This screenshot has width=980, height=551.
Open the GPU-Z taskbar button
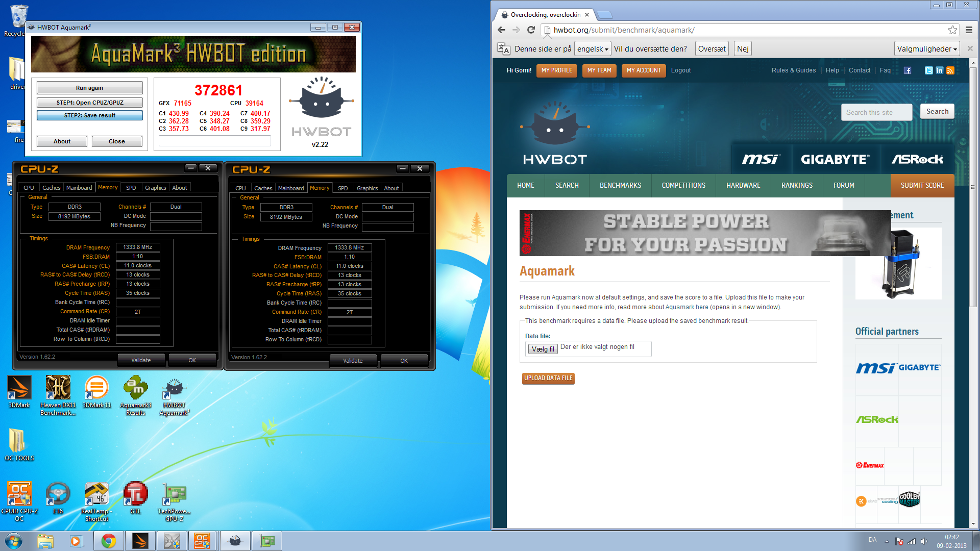point(266,541)
